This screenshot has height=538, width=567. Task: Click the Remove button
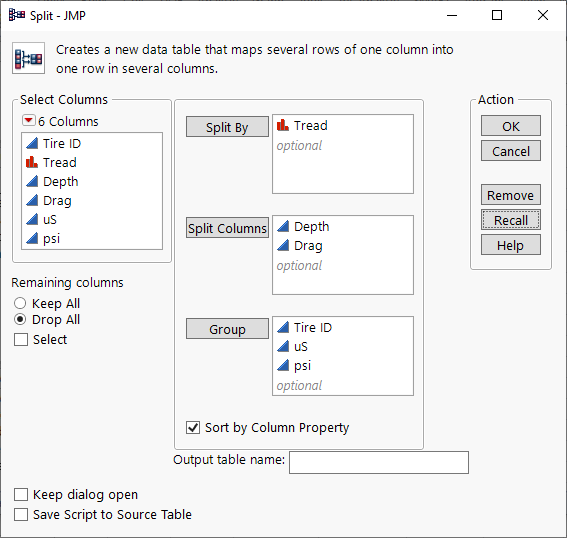tap(511, 195)
